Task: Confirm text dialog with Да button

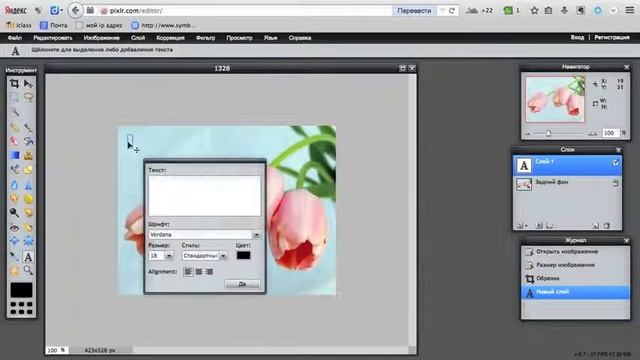Action: pos(242,284)
